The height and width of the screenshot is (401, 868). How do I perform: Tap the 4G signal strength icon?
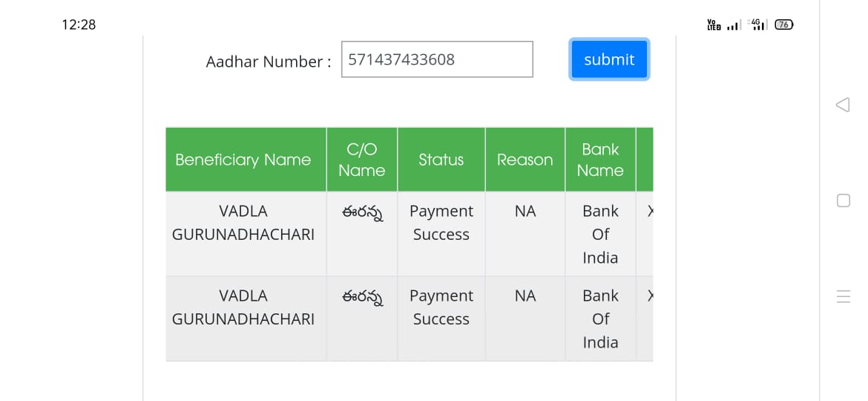(x=757, y=25)
